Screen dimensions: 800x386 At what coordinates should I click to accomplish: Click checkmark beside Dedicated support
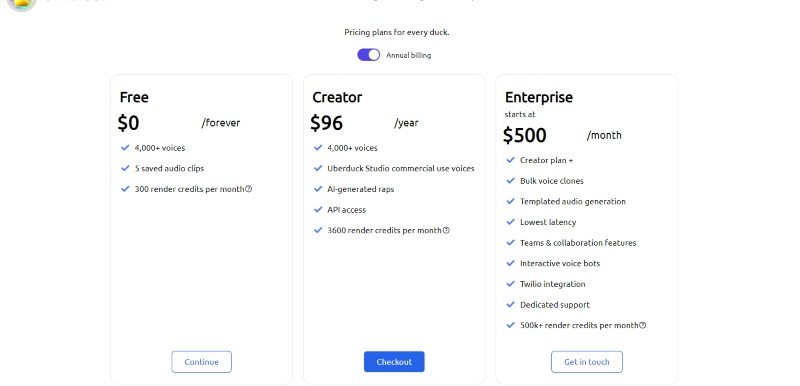[510, 304]
